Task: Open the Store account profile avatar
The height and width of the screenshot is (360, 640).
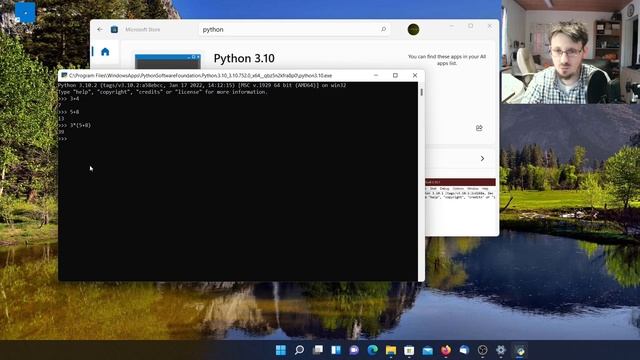Action: pyautogui.click(x=413, y=29)
